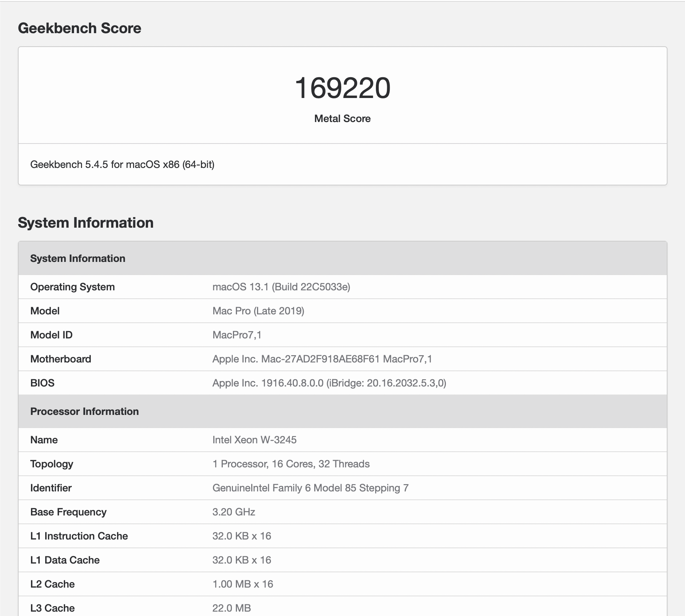Click the 'Model' row label
The width and height of the screenshot is (685, 616).
(x=45, y=311)
